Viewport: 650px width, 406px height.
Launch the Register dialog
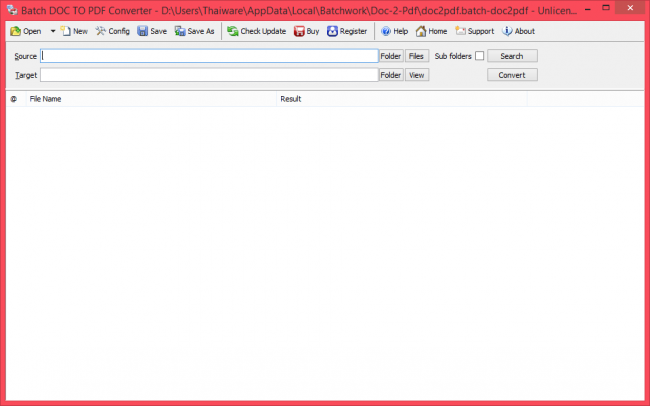tap(347, 31)
